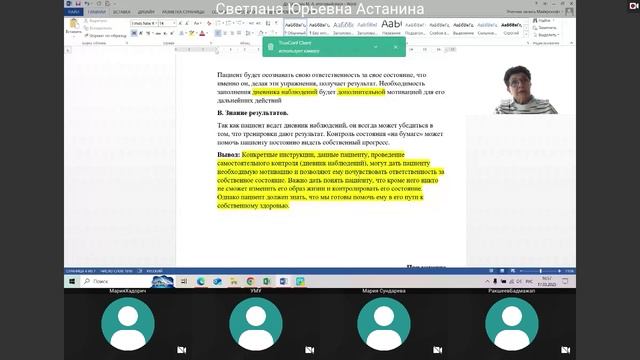Toggle Bold formatting
640x360 pixels.
click(x=134, y=33)
